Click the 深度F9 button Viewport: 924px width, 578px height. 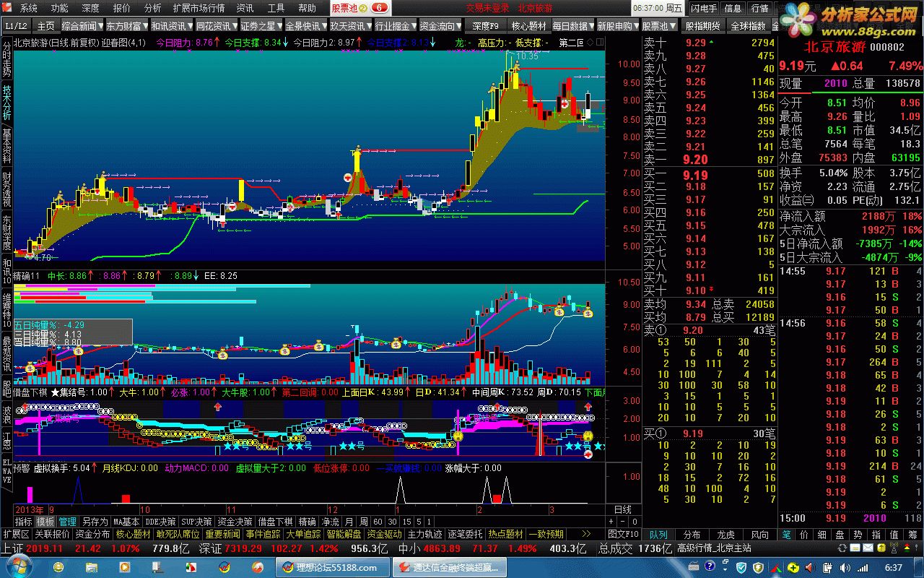[485, 26]
